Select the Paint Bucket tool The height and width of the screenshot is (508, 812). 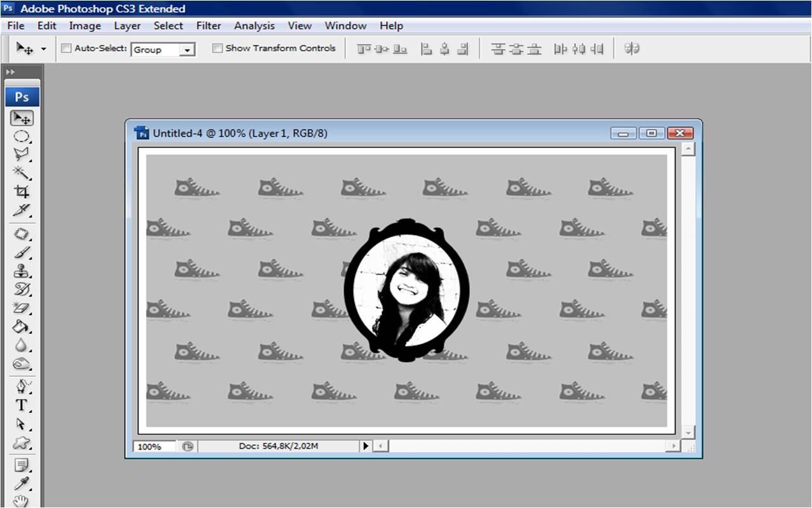point(22,326)
